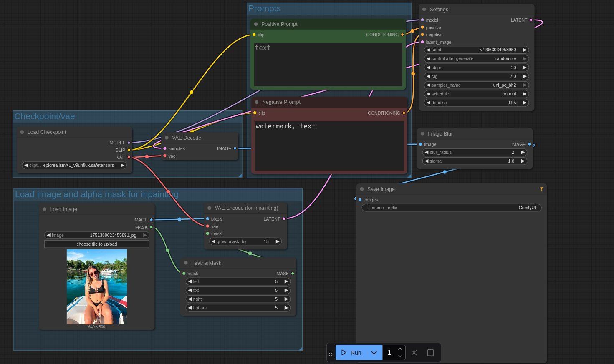Image resolution: width=614 pixels, height=364 pixels.
Task: Click the steps value 20 in Settings
Action: (x=513, y=68)
